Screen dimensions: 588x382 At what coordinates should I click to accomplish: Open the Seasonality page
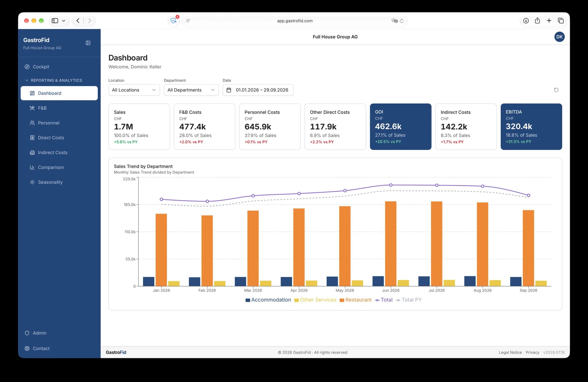(x=59, y=182)
